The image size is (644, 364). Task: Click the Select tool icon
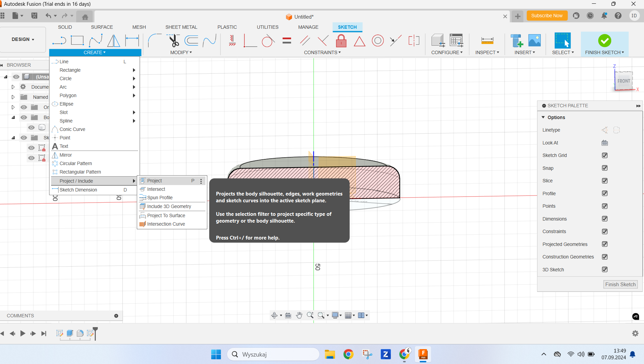[562, 41]
